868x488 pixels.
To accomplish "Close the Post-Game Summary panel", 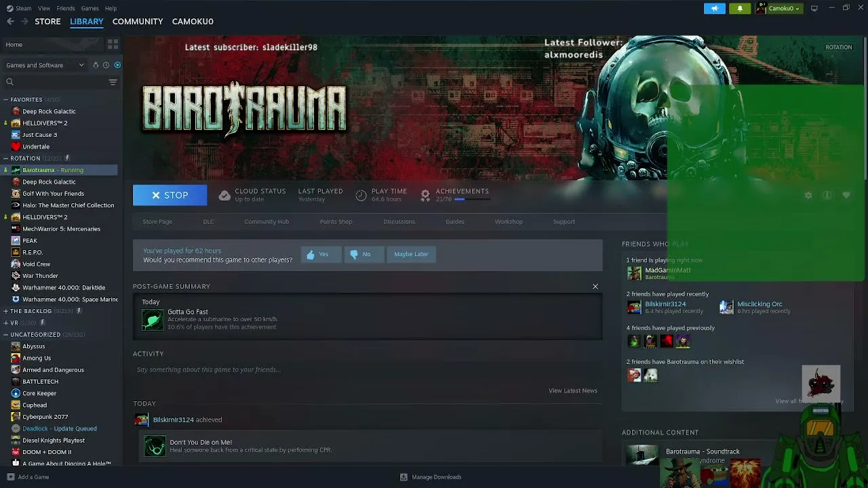I will pyautogui.click(x=595, y=287).
